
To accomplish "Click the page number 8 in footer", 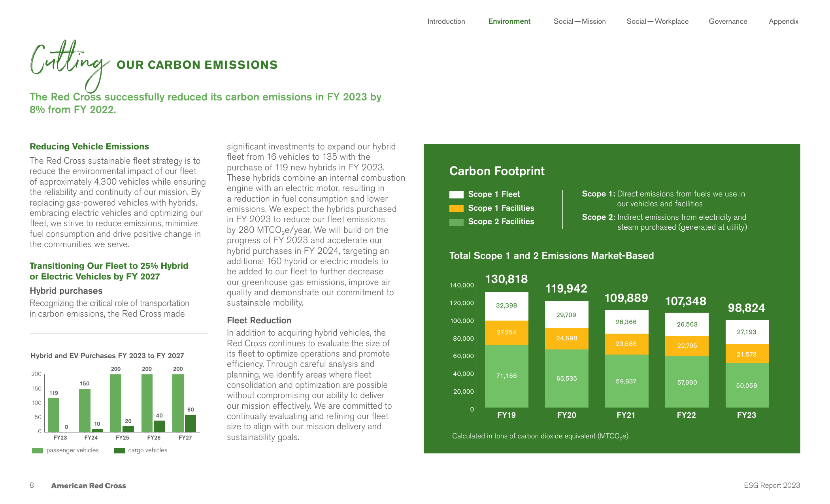I will [32, 485].
